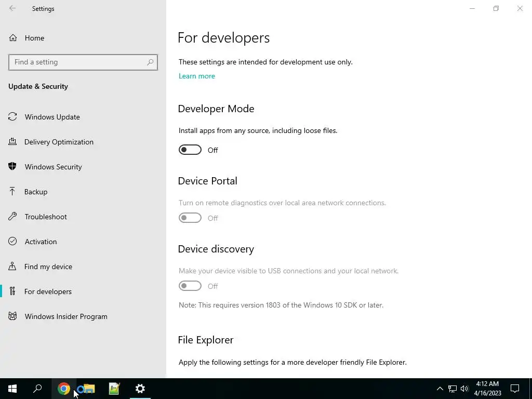Show hidden system tray icons
This screenshot has height=399, width=532.
click(x=440, y=389)
